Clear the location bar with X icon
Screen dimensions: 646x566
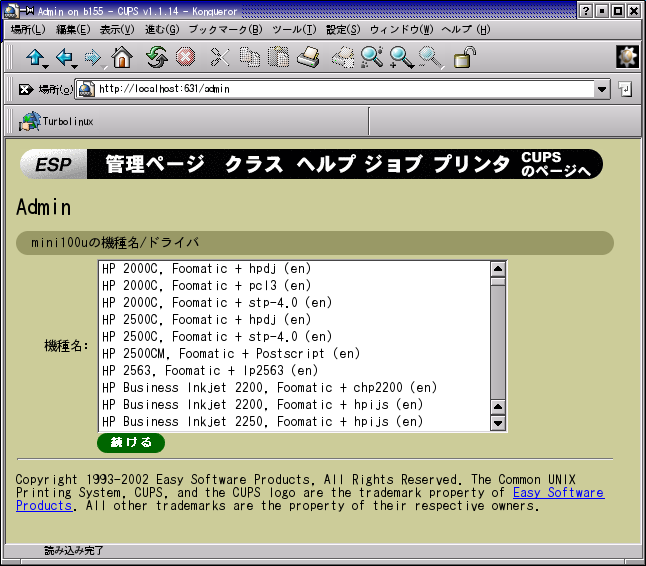tap(26, 89)
